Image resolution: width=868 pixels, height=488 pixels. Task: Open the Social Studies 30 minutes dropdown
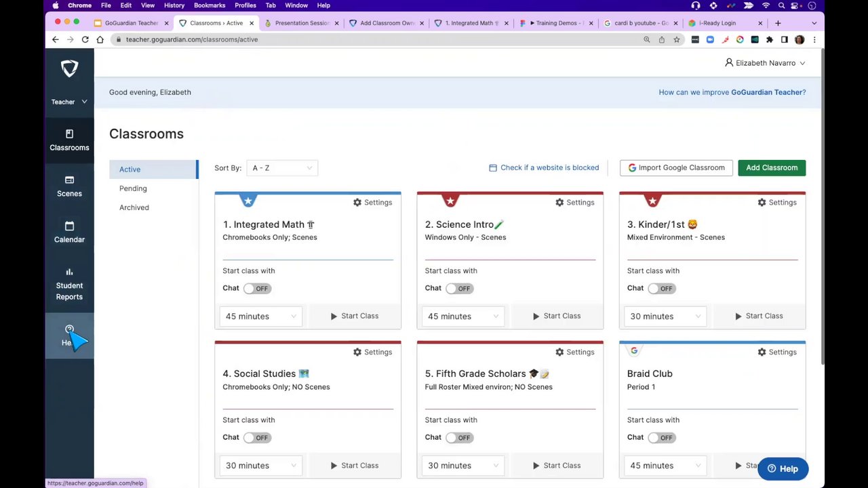(x=260, y=466)
